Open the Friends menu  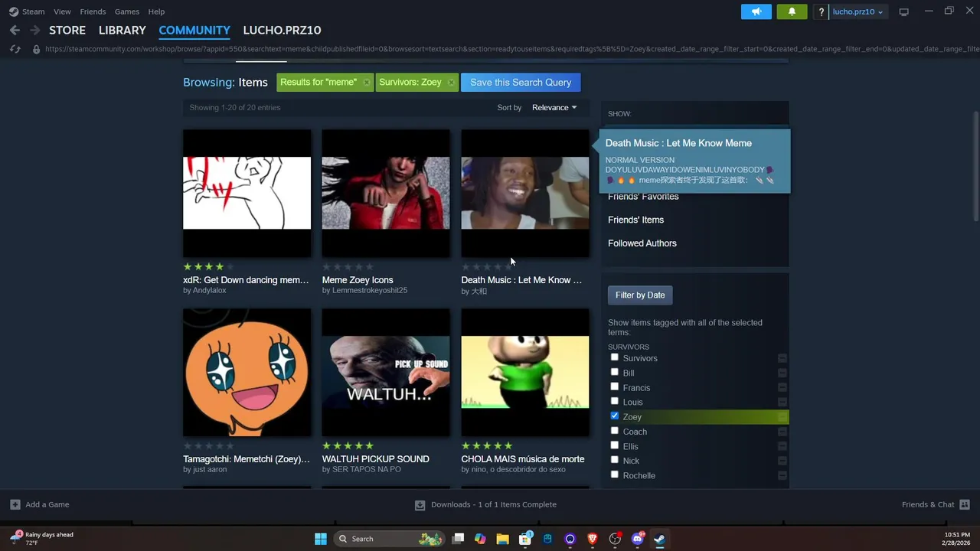point(93,11)
